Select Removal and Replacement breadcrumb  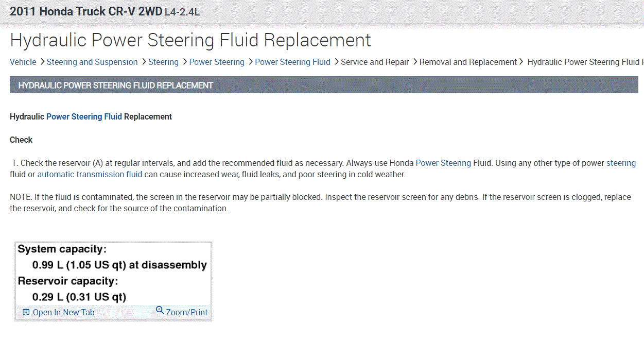pyautogui.click(x=468, y=62)
